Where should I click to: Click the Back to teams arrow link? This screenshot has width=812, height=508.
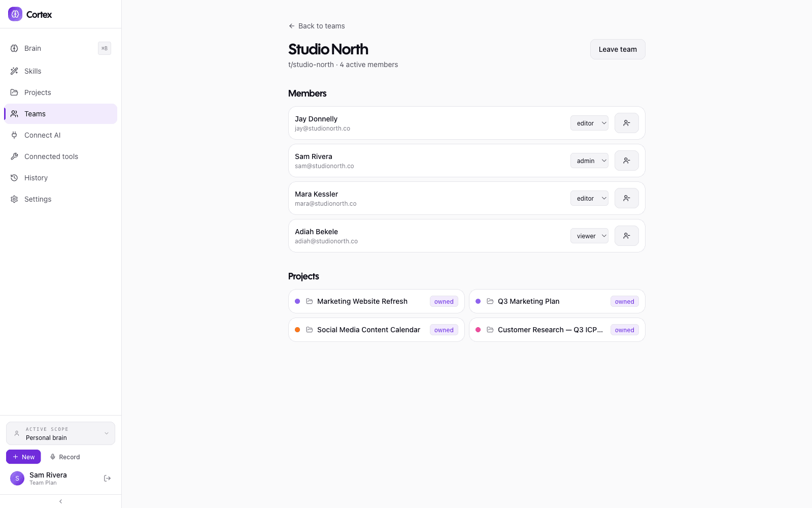[317, 26]
